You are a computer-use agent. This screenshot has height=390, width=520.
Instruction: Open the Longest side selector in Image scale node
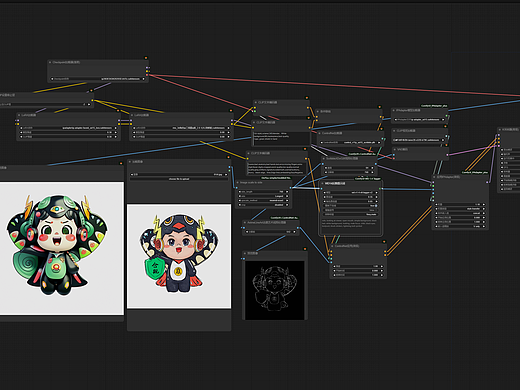pos(262,196)
